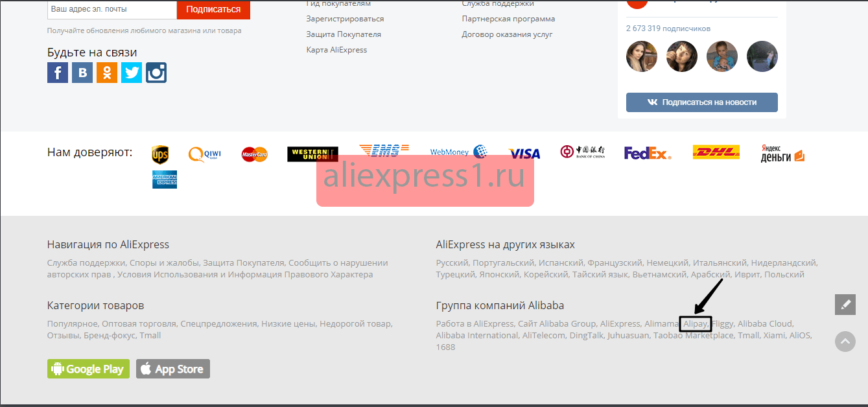Open the Зарегистрироваться link

click(x=345, y=19)
